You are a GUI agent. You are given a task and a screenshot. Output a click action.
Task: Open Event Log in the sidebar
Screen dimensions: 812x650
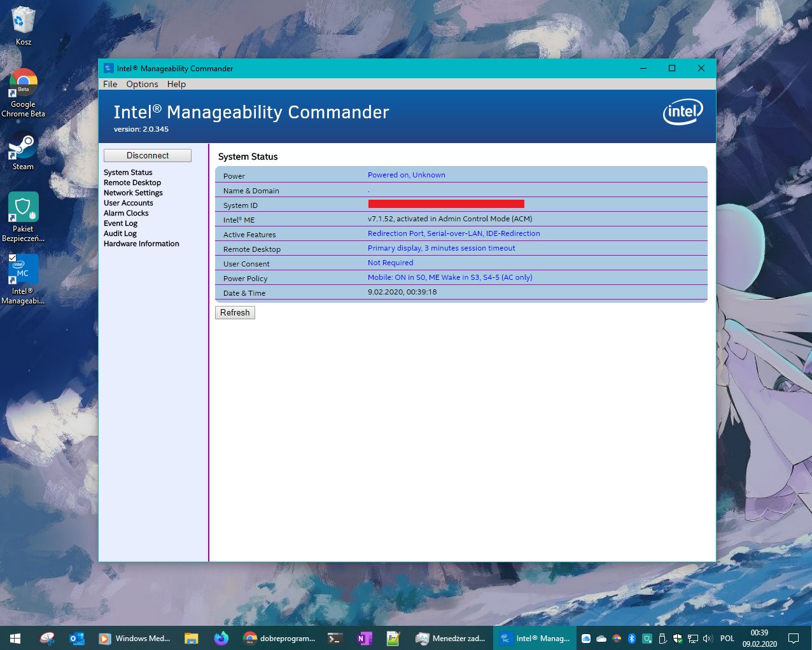click(120, 223)
